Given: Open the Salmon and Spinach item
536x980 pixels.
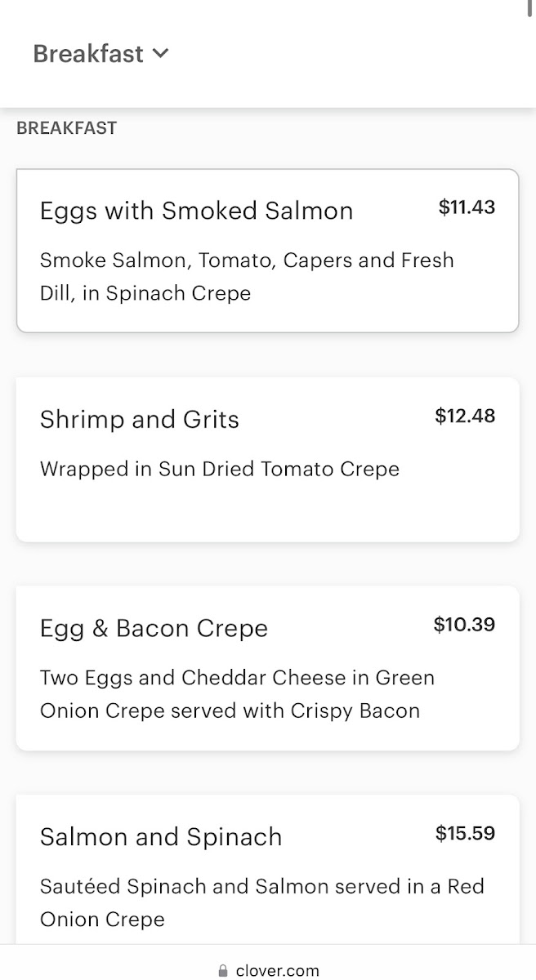Looking at the screenshot, I should [161, 837].
